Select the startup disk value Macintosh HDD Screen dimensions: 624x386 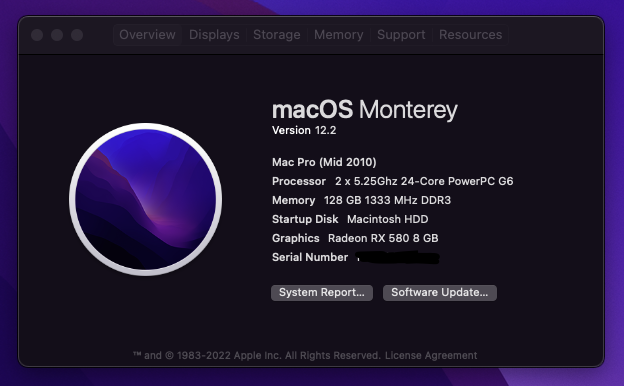388,219
